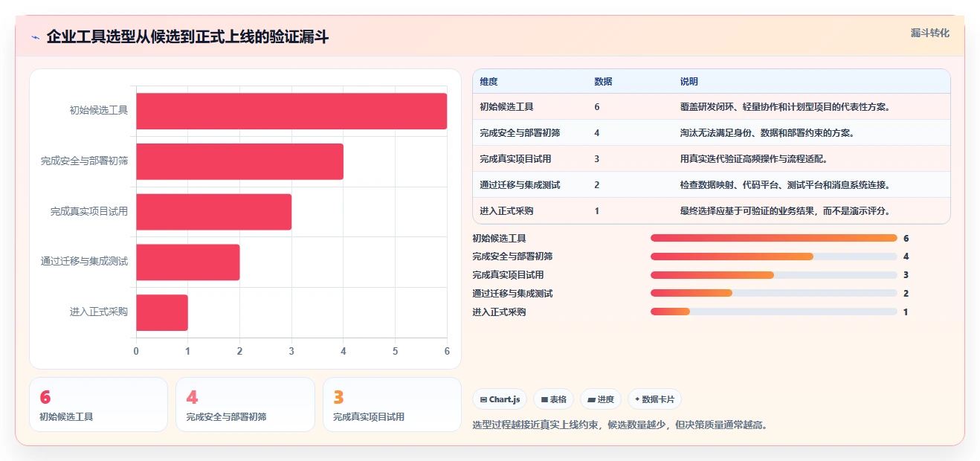Click the progress list label 完成真实项目试用
Image resolution: width=980 pixels, height=461 pixels.
click(508, 275)
